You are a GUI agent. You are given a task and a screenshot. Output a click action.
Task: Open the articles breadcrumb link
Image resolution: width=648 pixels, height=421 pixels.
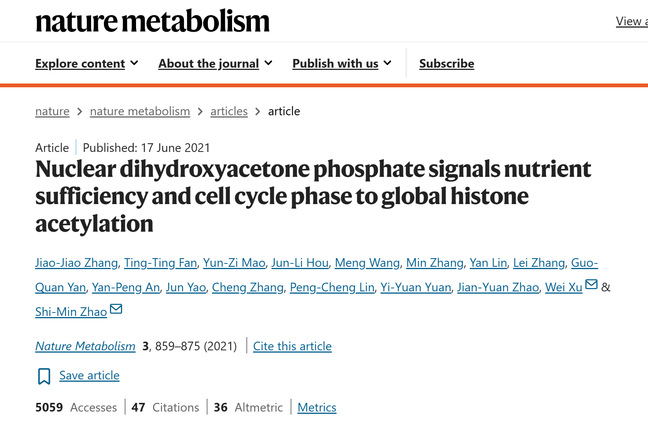pyautogui.click(x=229, y=111)
